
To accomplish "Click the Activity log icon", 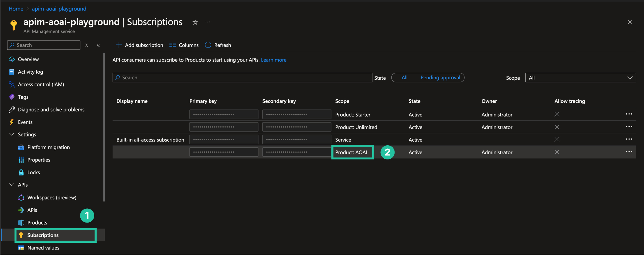I will point(12,72).
